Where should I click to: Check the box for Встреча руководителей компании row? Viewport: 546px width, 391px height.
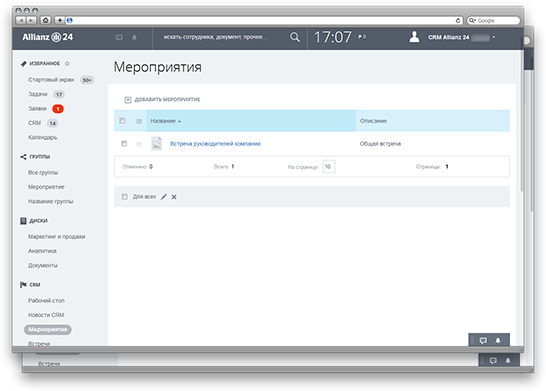coord(124,143)
